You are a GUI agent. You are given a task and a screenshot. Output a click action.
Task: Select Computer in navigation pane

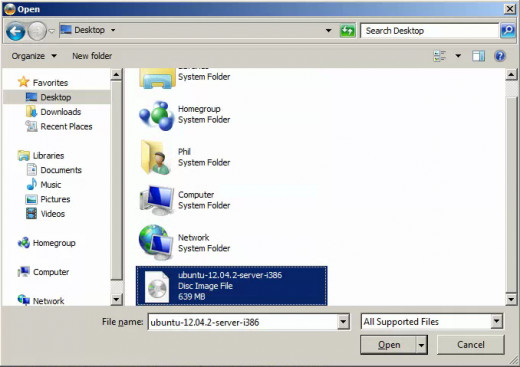pos(51,272)
